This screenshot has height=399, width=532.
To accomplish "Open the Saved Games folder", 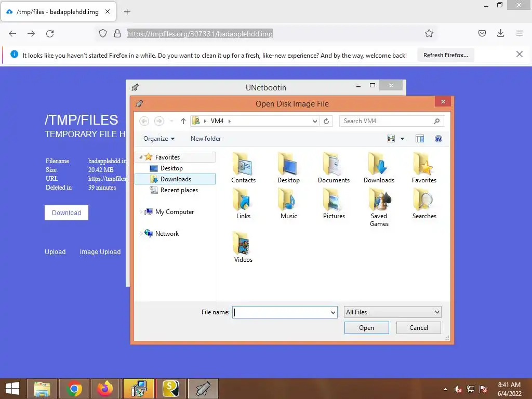I will [379, 207].
